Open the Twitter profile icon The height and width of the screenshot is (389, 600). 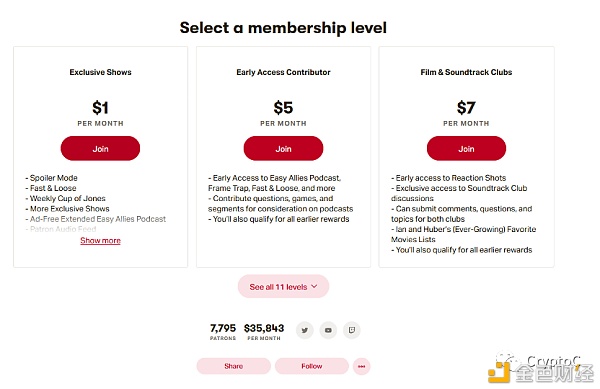(x=305, y=330)
